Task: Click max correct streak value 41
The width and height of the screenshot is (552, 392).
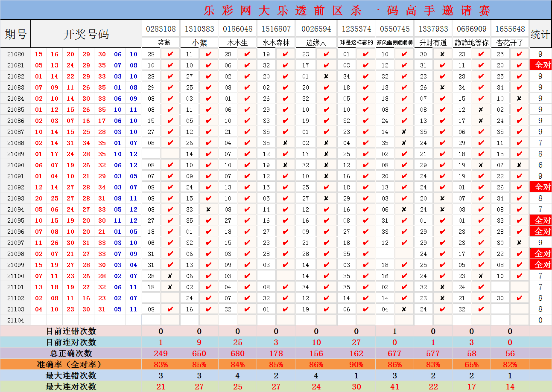Action: click(x=394, y=386)
